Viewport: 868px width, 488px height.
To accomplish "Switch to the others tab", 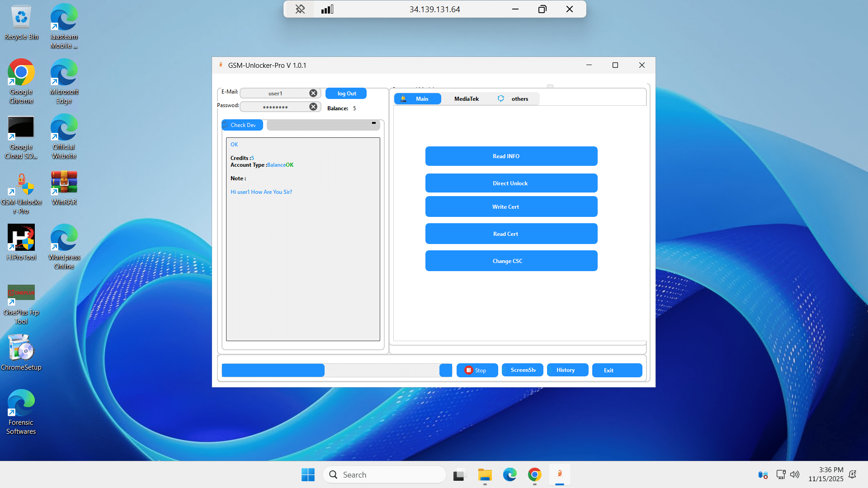I will click(x=519, y=99).
